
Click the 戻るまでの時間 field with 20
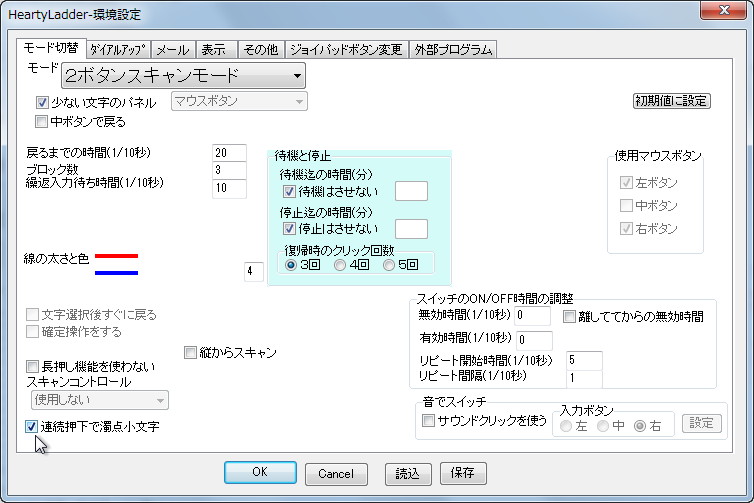229,153
